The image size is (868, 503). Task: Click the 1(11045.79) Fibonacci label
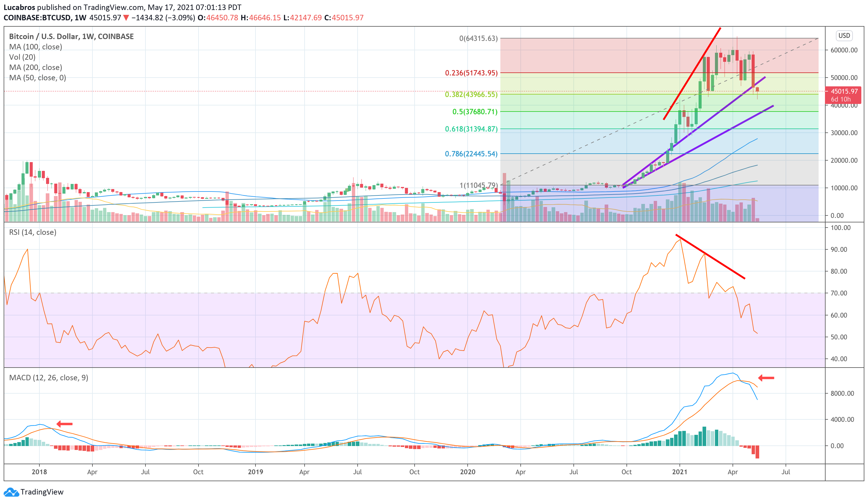(x=479, y=185)
